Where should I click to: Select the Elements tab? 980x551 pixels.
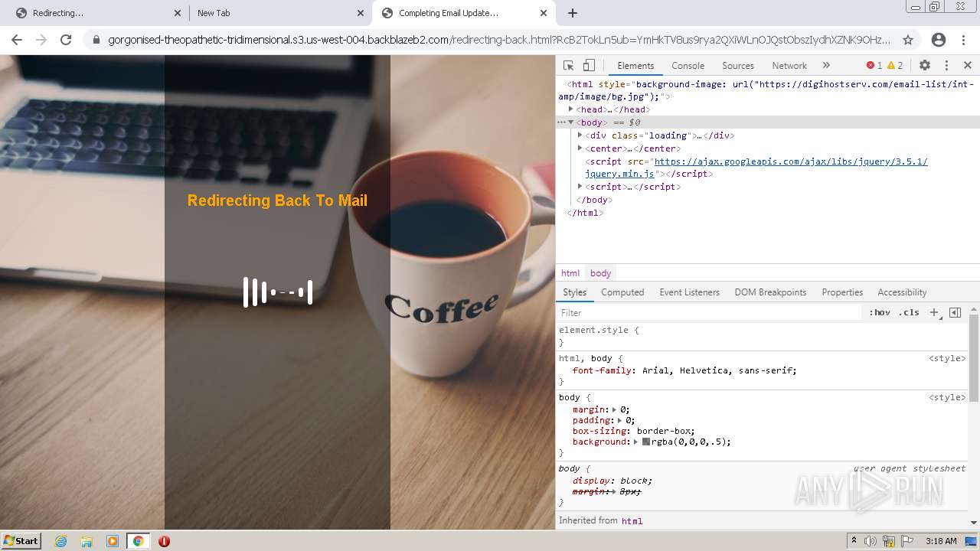pos(635,66)
